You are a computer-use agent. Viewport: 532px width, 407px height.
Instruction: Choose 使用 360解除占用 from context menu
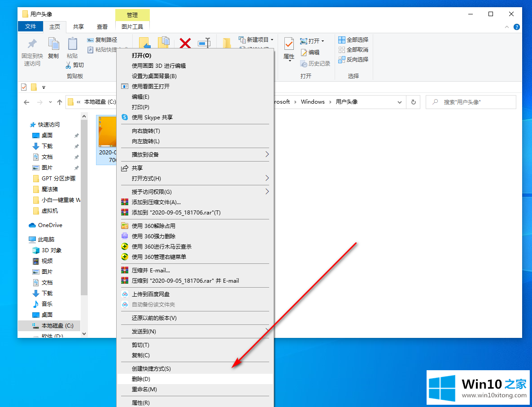pyautogui.click(x=195, y=226)
